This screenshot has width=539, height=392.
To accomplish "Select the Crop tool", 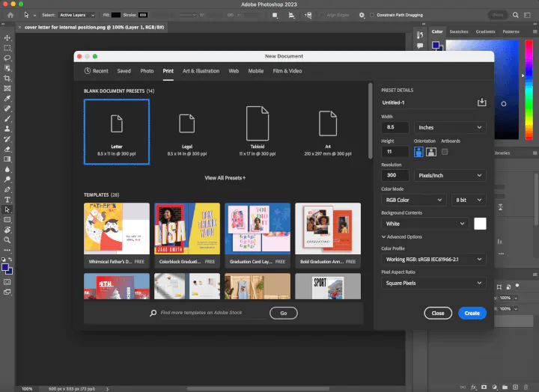I will click(7, 79).
